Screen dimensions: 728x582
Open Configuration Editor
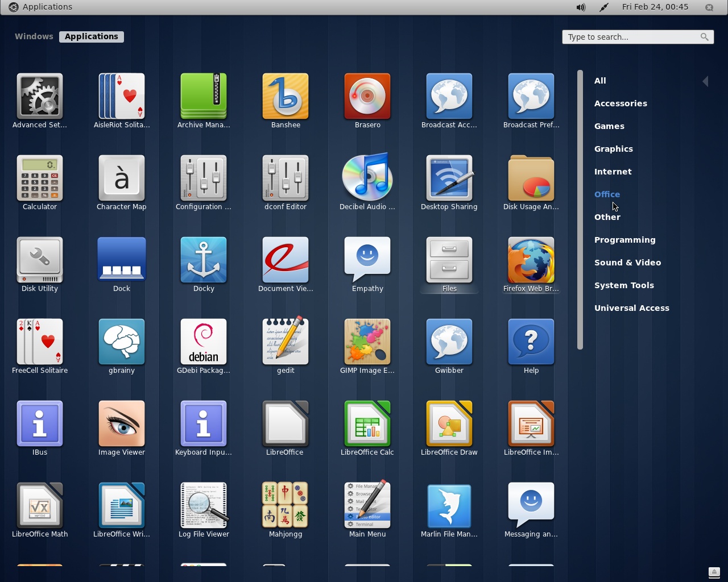tap(204, 183)
